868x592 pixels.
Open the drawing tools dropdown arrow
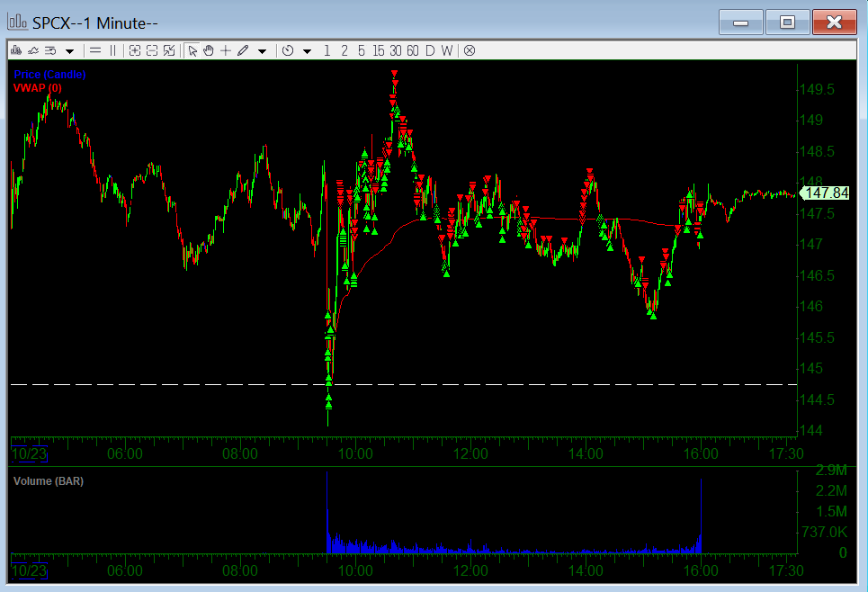(263, 51)
